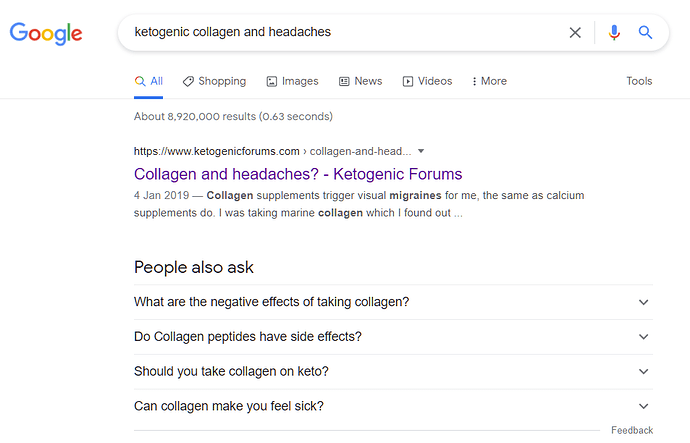Expand 'What are the negative effects of taking collagen?'

click(393, 302)
